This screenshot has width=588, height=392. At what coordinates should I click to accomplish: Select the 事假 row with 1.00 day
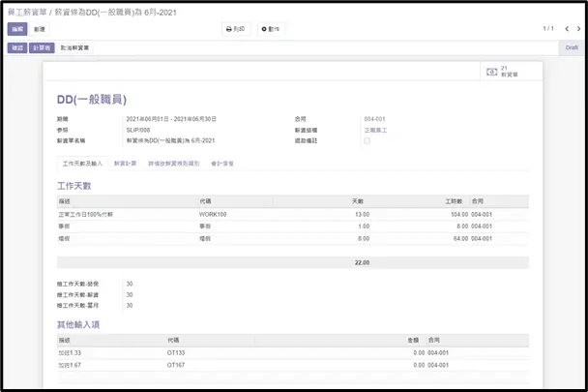click(293, 226)
